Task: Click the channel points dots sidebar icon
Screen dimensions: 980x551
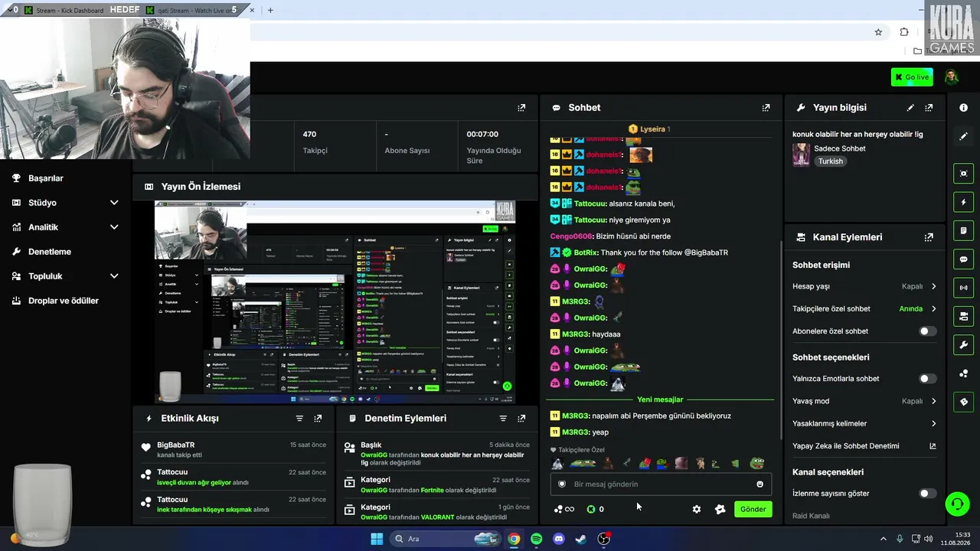Action: (963, 373)
